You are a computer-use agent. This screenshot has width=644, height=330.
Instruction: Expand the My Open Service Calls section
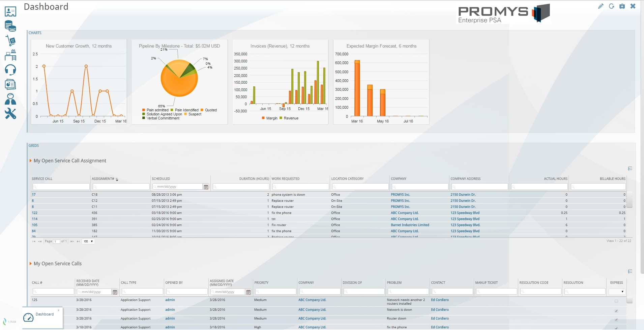(30, 264)
